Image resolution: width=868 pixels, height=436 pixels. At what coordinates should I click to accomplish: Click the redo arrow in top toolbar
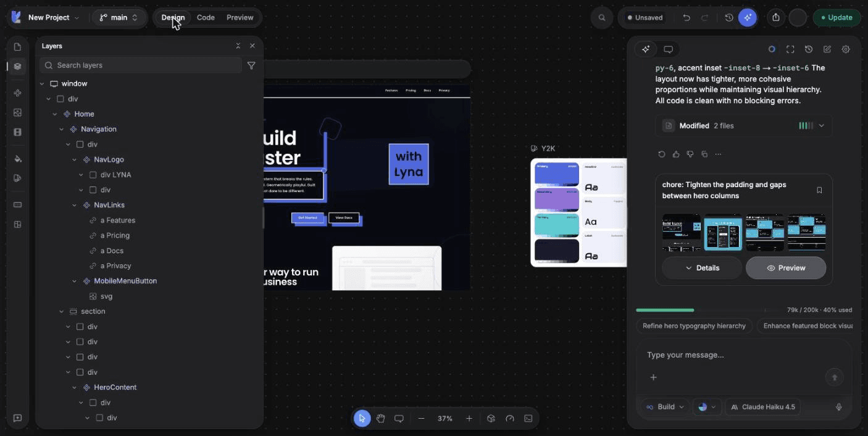click(x=704, y=18)
